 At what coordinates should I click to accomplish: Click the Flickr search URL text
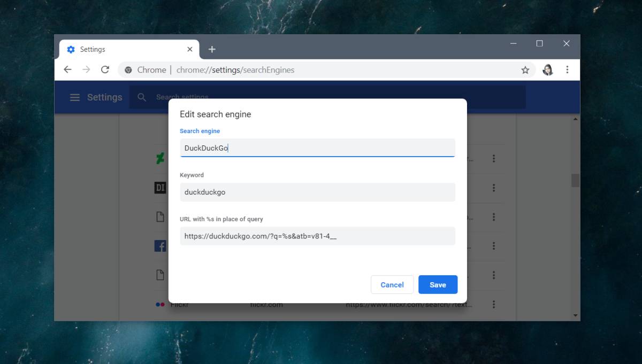(409, 305)
